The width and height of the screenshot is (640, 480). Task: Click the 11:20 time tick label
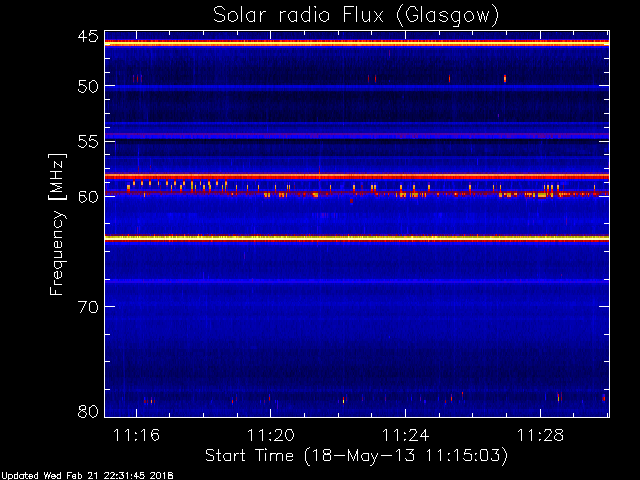pos(271,435)
